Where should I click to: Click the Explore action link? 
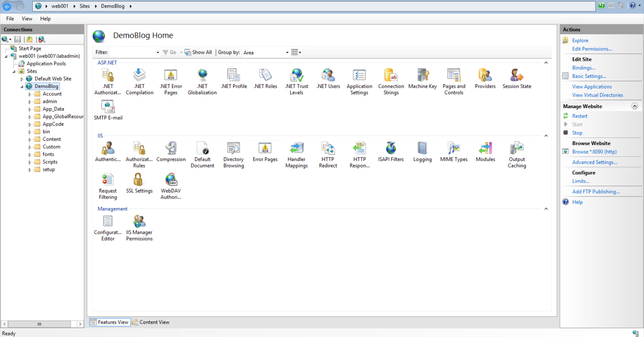point(580,40)
